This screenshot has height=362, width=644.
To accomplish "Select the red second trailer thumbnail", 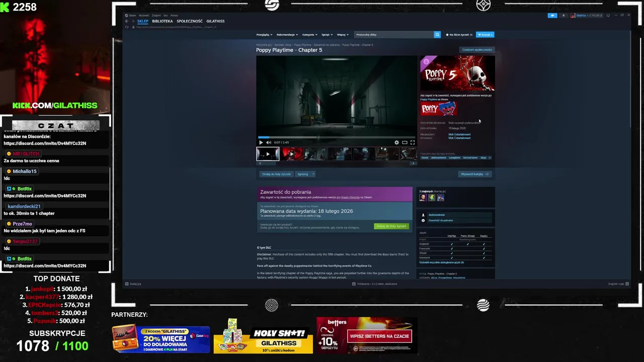I will click(292, 154).
